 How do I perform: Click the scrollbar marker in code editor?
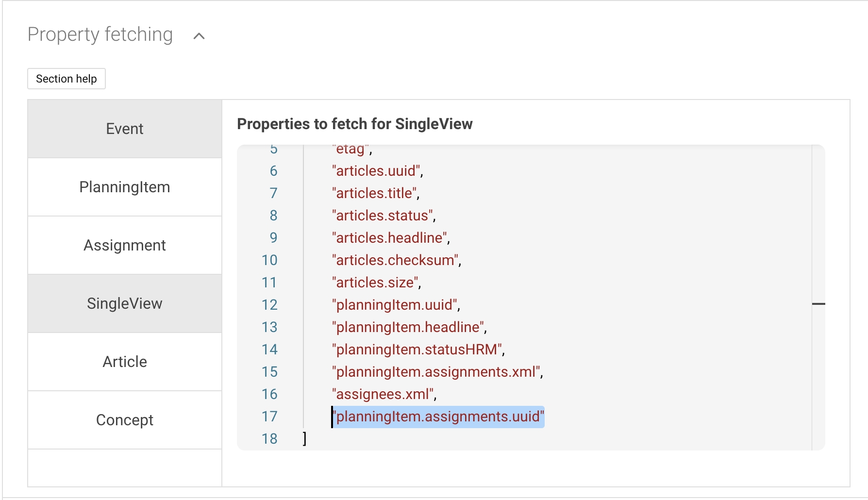[x=818, y=304]
